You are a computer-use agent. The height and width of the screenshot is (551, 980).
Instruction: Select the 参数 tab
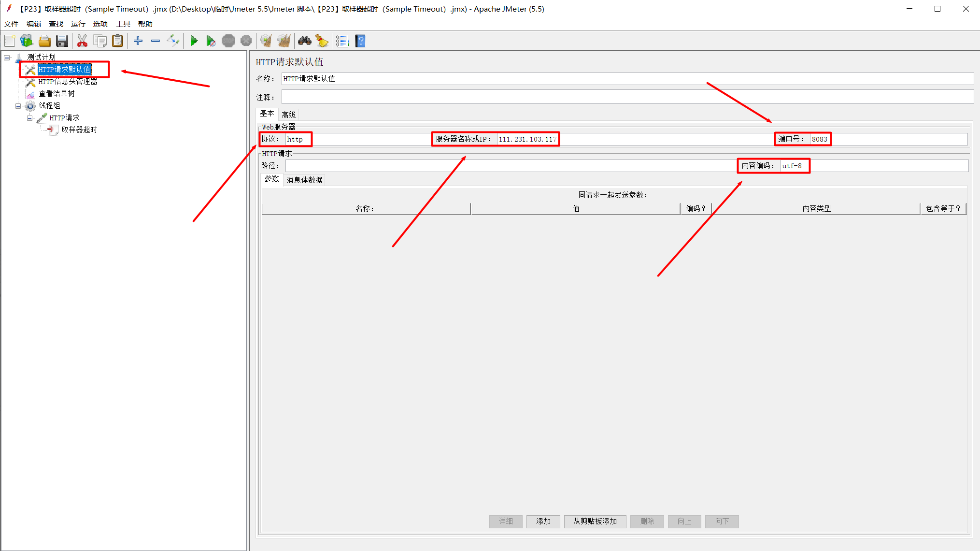(x=272, y=179)
